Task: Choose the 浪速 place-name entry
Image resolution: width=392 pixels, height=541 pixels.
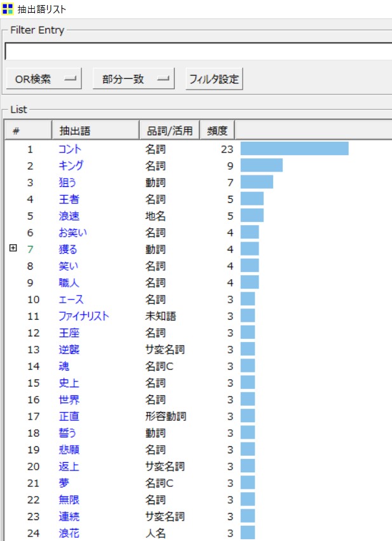Action: 69,216
